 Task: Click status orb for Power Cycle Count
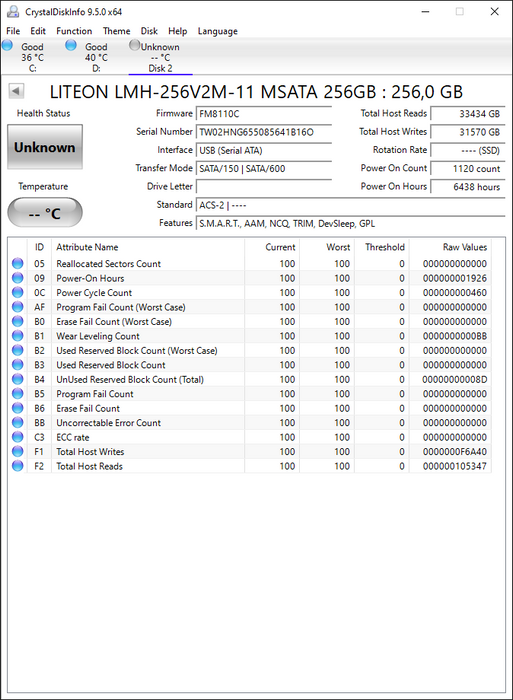17,292
